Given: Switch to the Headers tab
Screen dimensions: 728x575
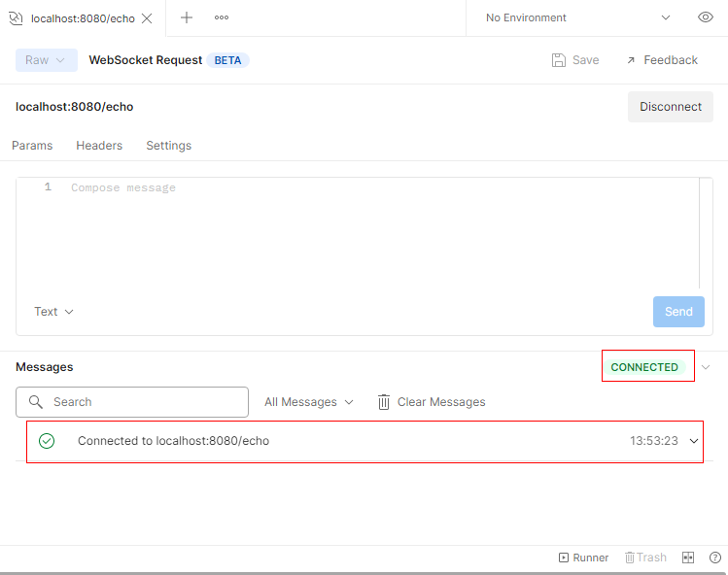Looking at the screenshot, I should (99, 146).
